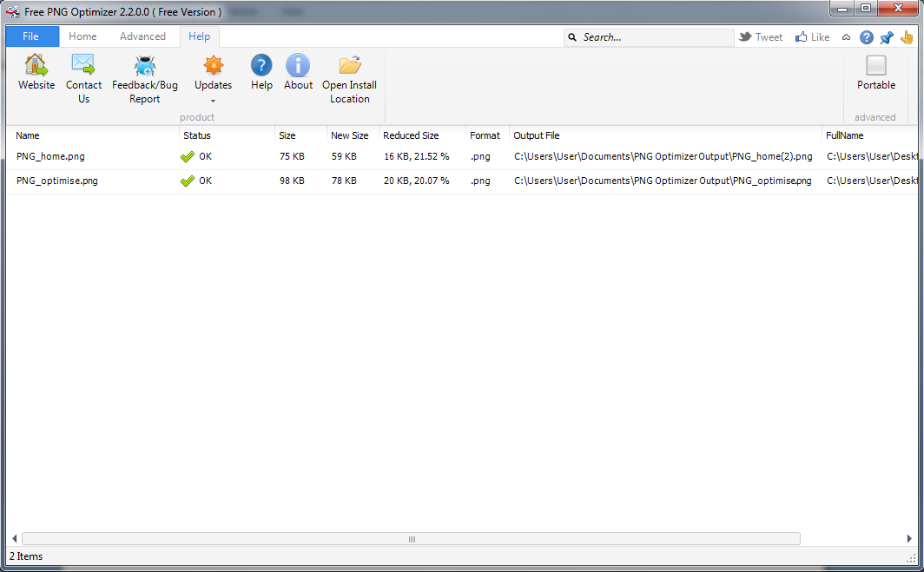Click the 16 KB, 21.52 % cell

pyautogui.click(x=417, y=157)
